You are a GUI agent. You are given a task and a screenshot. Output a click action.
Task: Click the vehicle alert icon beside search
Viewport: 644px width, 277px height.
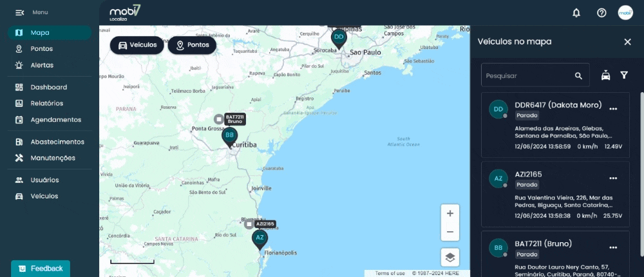[605, 75]
